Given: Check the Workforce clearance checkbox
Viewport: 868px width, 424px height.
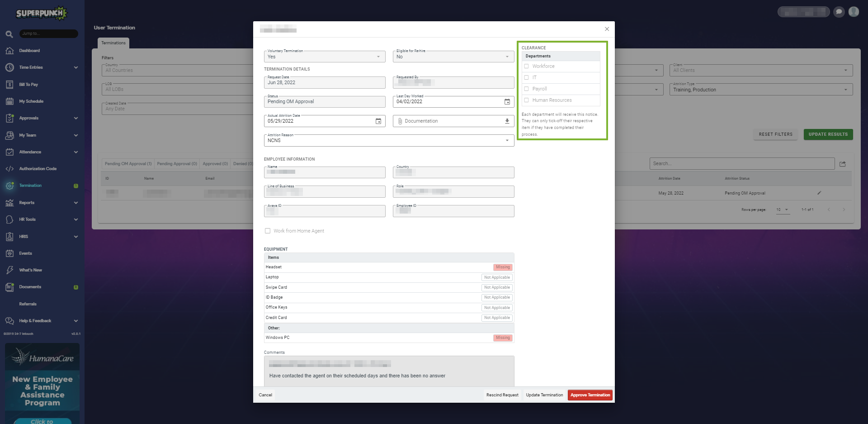Looking at the screenshot, I should 526,66.
